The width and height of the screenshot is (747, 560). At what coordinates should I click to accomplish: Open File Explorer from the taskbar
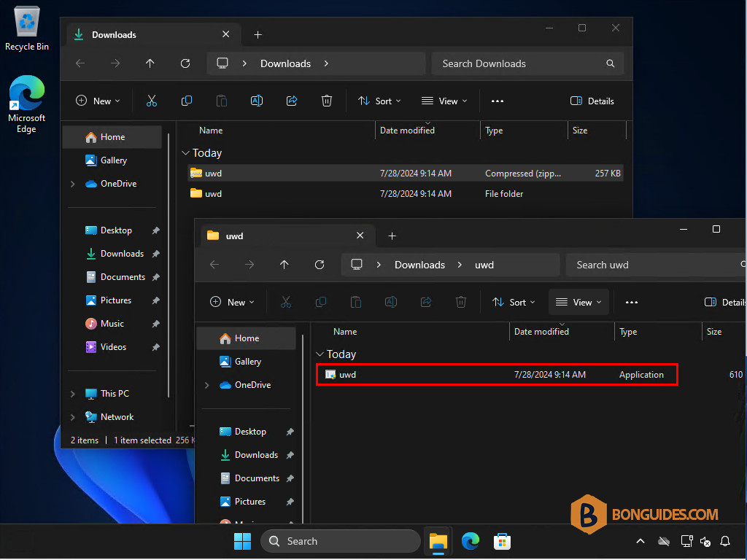pos(438,542)
